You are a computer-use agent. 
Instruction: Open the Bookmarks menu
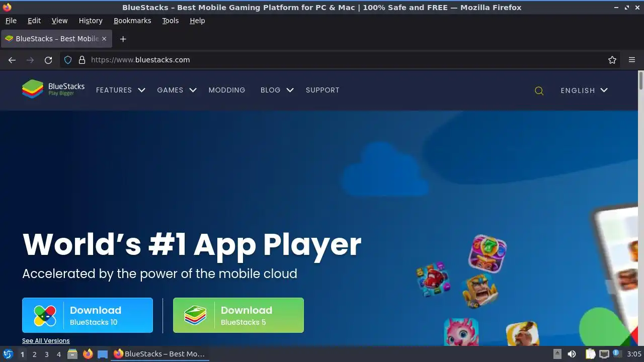[x=132, y=21]
